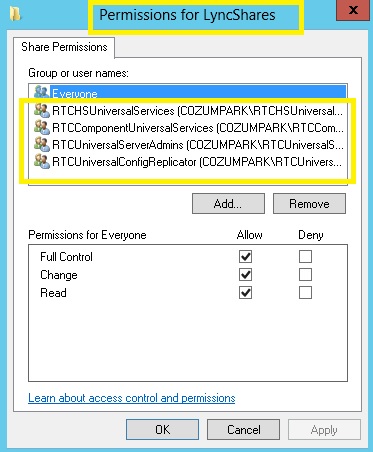Viewport: 373px width, 452px height.
Task: Click the Remove button
Action: click(x=309, y=204)
